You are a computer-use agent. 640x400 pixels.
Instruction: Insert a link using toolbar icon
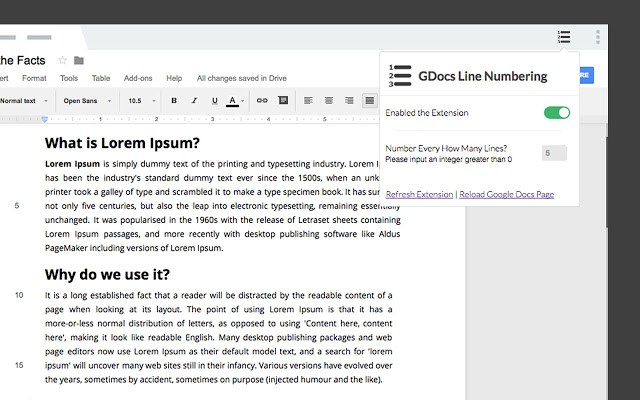coord(262,100)
